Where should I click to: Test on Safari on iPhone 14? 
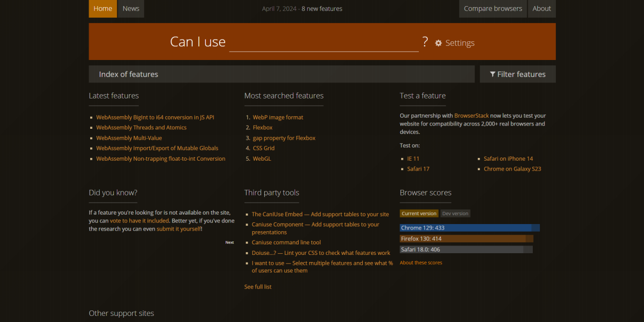click(509, 159)
